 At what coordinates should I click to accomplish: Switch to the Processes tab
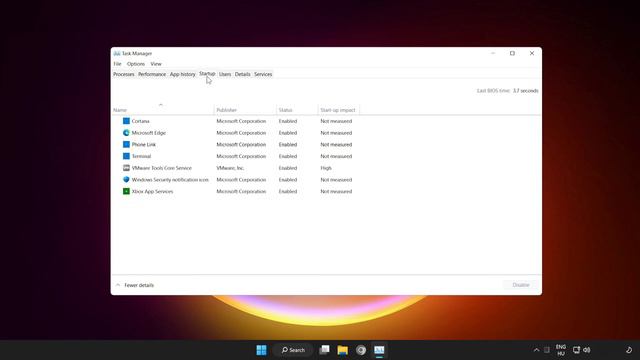(x=124, y=74)
